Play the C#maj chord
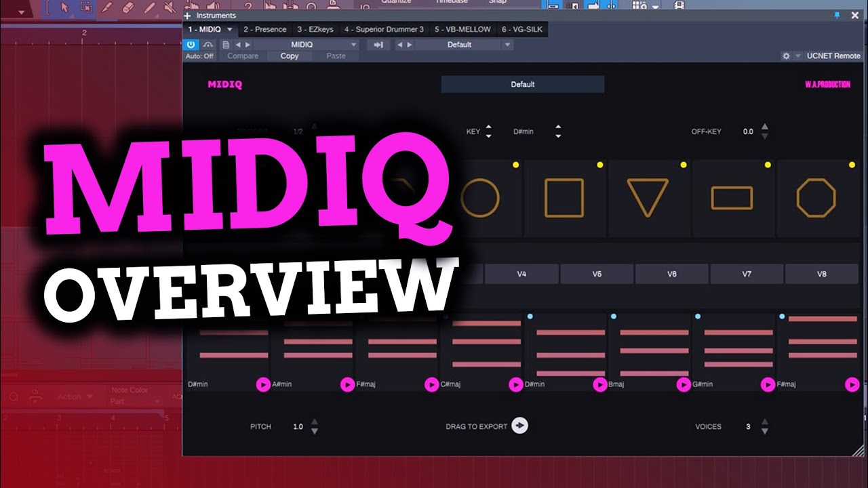 click(515, 384)
